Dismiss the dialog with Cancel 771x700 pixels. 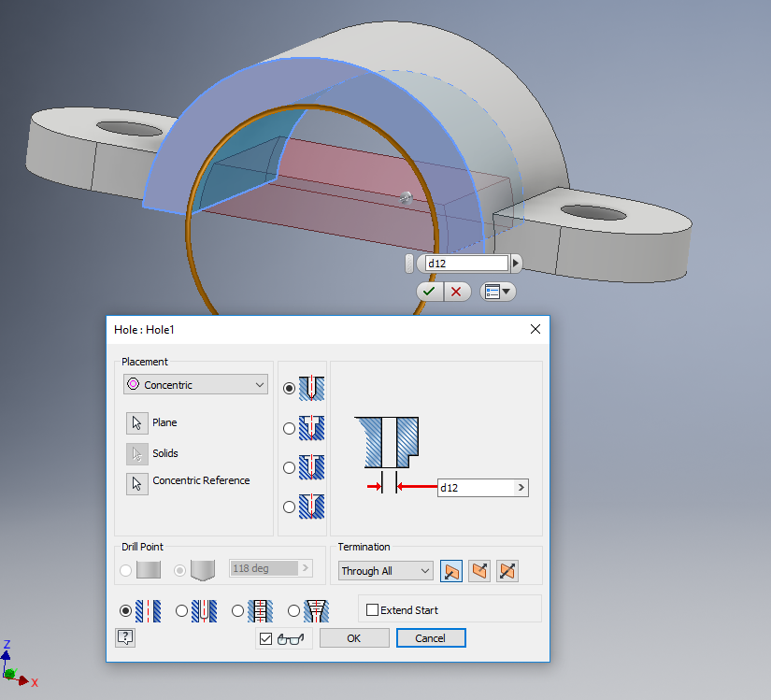(431, 637)
